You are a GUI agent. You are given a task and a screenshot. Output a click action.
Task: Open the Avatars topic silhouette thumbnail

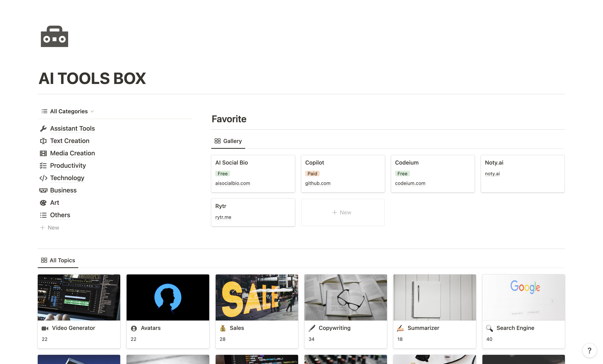tap(168, 297)
